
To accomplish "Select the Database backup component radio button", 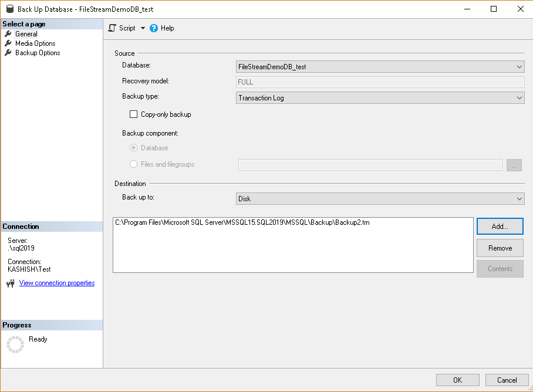I will tap(134, 148).
